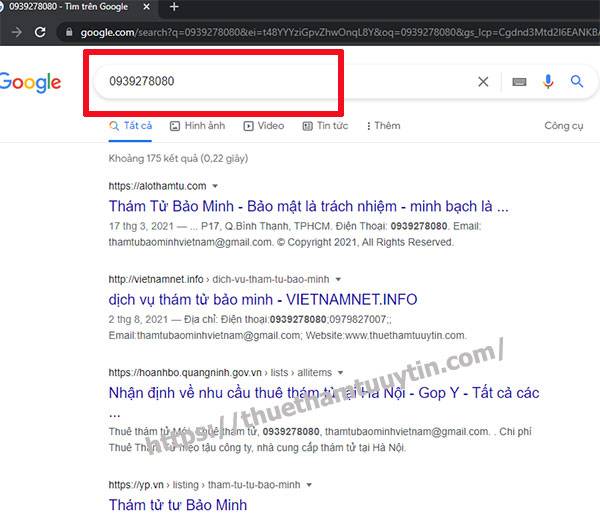Open the Thêm more menu
The width and height of the screenshot is (600, 516).
coord(383,126)
